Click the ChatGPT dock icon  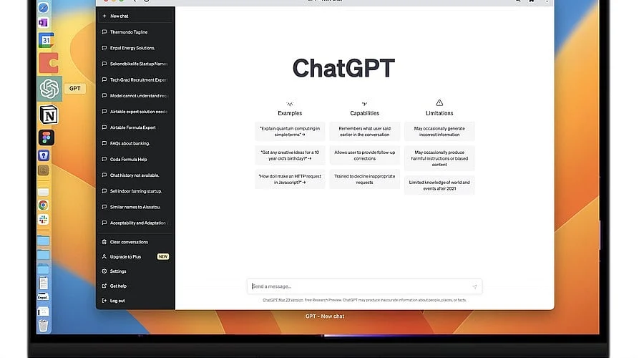click(x=49, y=88)
